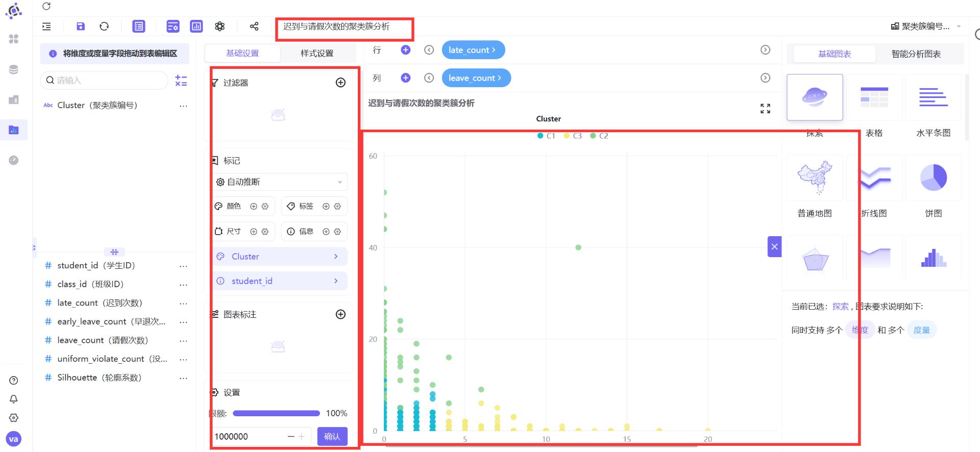Select the 探索 chart type thumbnail
This screenshot has height=452, width=980.
815,97
